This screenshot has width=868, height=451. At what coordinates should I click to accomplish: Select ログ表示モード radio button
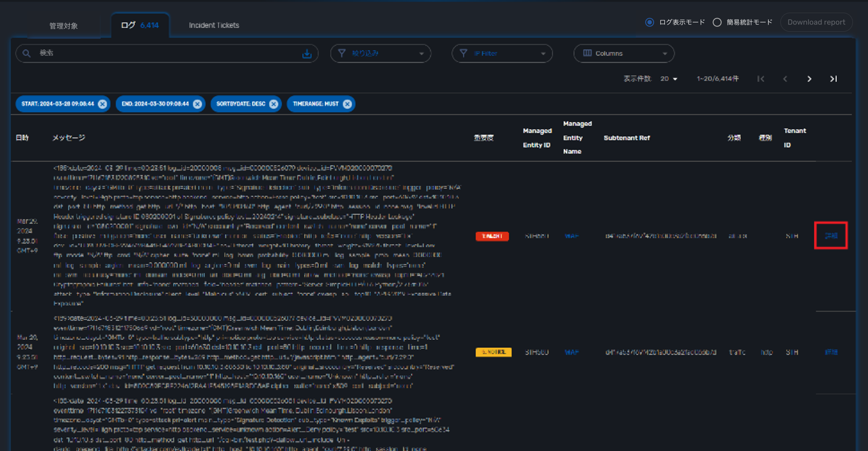[649, 22]
